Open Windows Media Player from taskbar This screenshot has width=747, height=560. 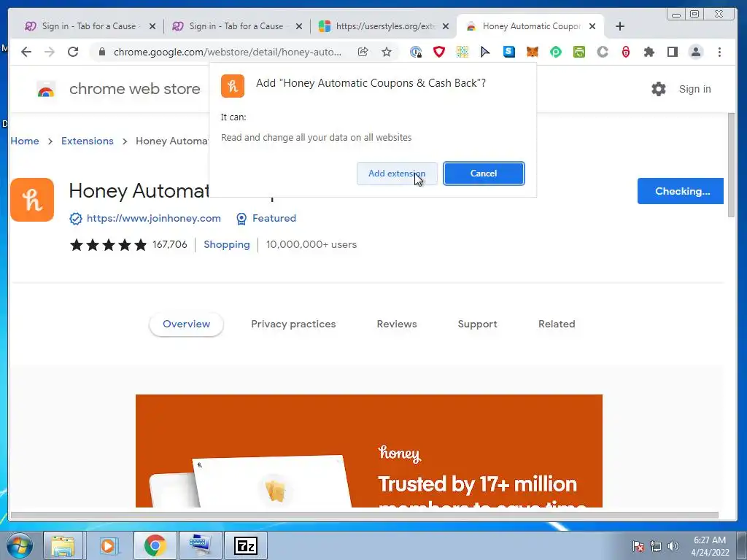108,545
